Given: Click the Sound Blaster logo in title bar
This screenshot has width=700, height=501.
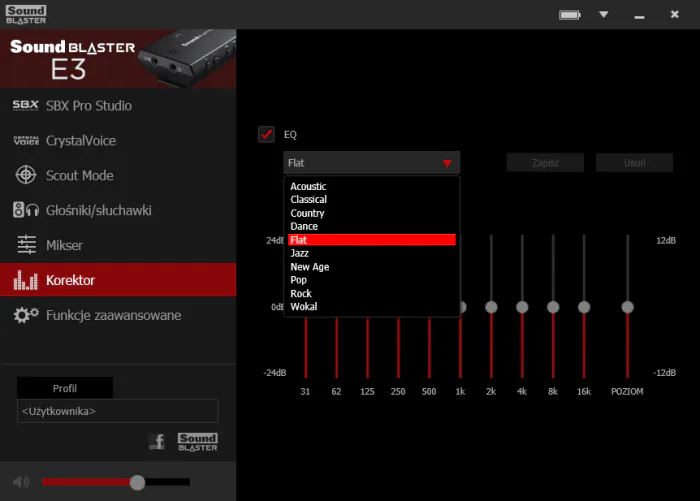Looking at the screenshot, I should (26, 15).
